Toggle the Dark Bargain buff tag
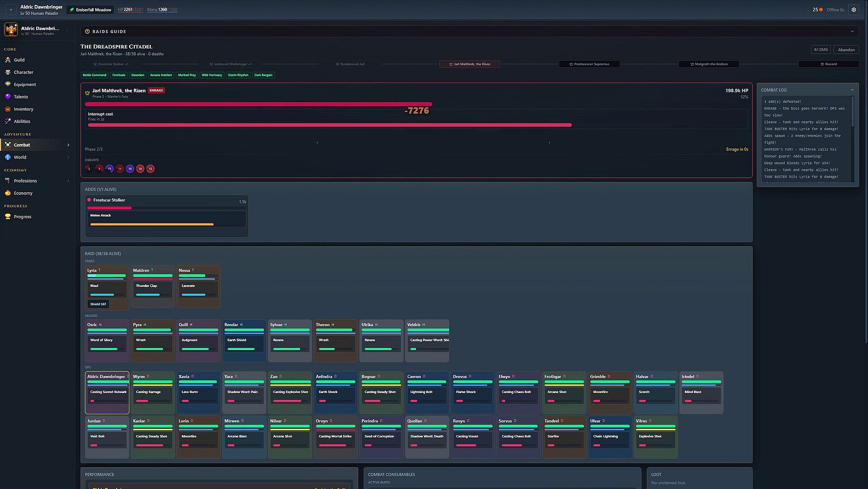The height and width of the screenshot is (489, 868). point(263,75)
